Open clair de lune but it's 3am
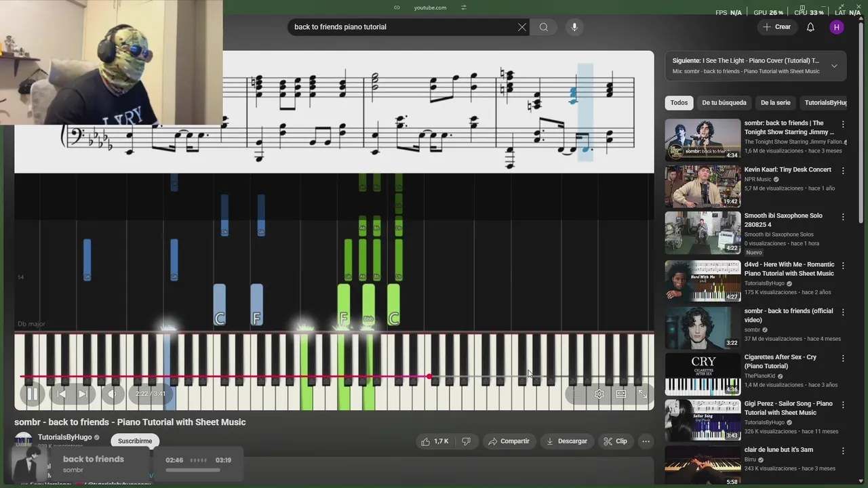 coord(703,466)
